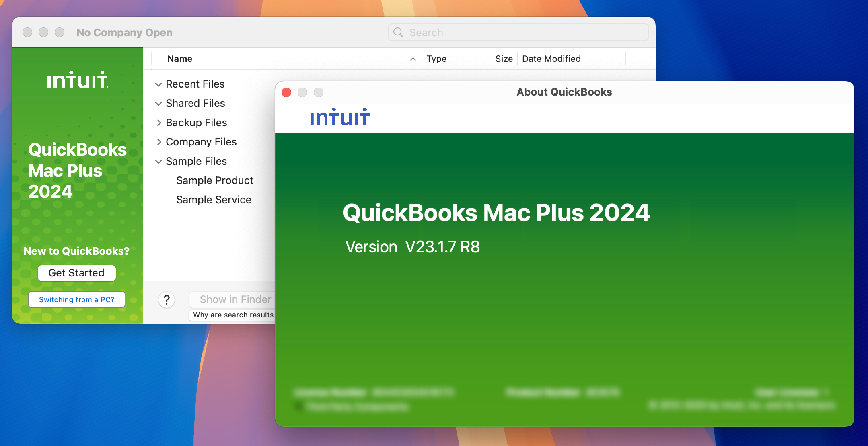Expand the Company Files group
The width and height of the screenshot is (868, 446).
[x=159, y=142]
